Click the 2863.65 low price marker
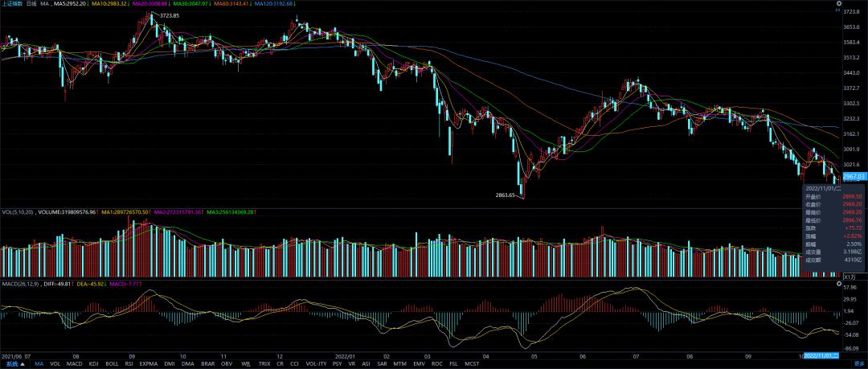Screen dimensions: 868x369 pyautogui.click(x=506, y=195)
